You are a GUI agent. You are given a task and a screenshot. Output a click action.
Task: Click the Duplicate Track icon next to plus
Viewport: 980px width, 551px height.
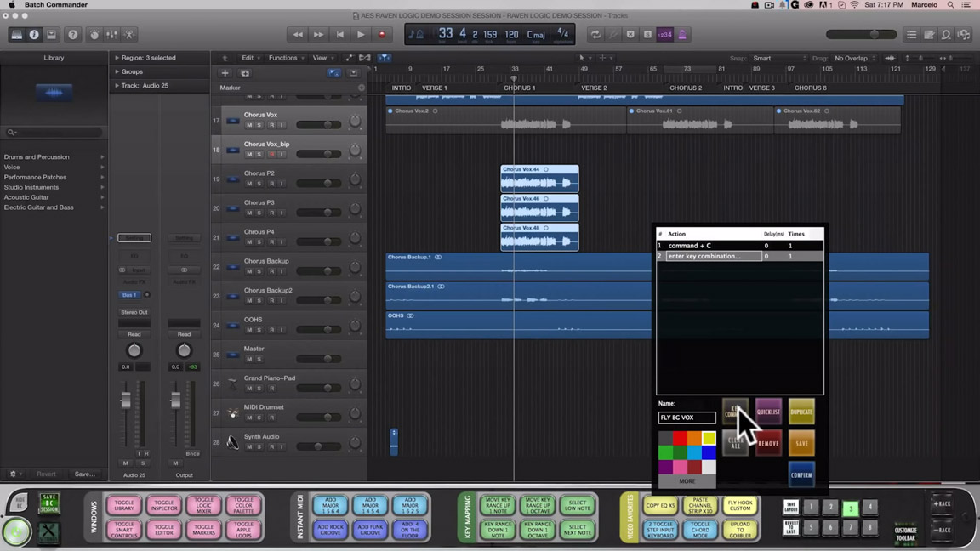[245, 73]
